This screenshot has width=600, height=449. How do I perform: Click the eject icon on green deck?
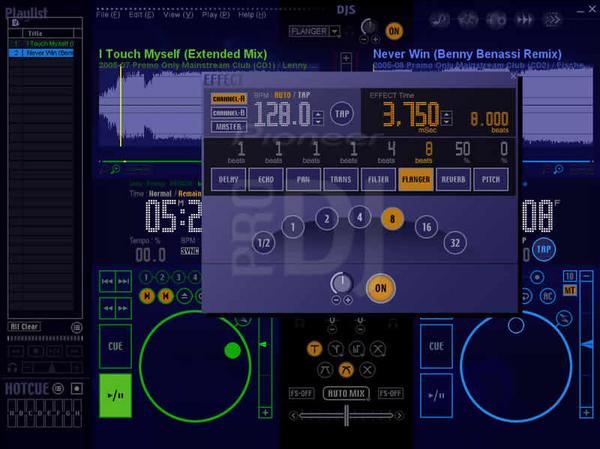(x=184, y=296)
